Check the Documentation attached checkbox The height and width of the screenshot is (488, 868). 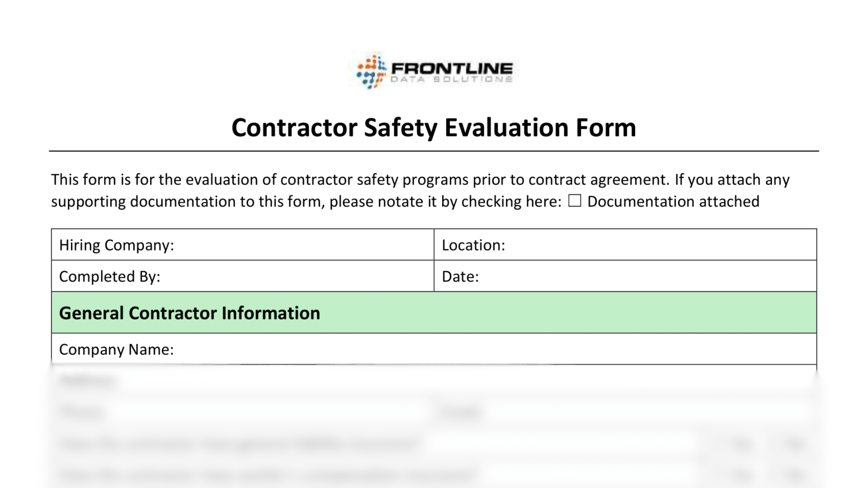tap(574, 201)
